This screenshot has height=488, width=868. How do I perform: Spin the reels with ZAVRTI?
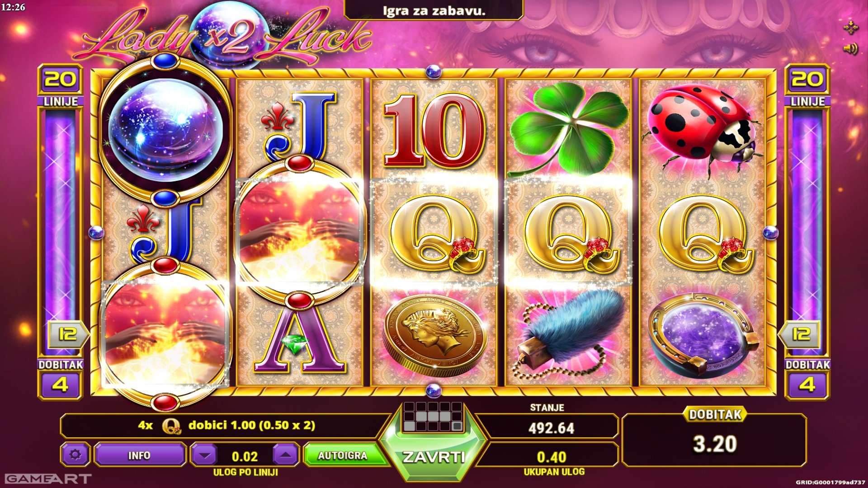pos(433,456)
